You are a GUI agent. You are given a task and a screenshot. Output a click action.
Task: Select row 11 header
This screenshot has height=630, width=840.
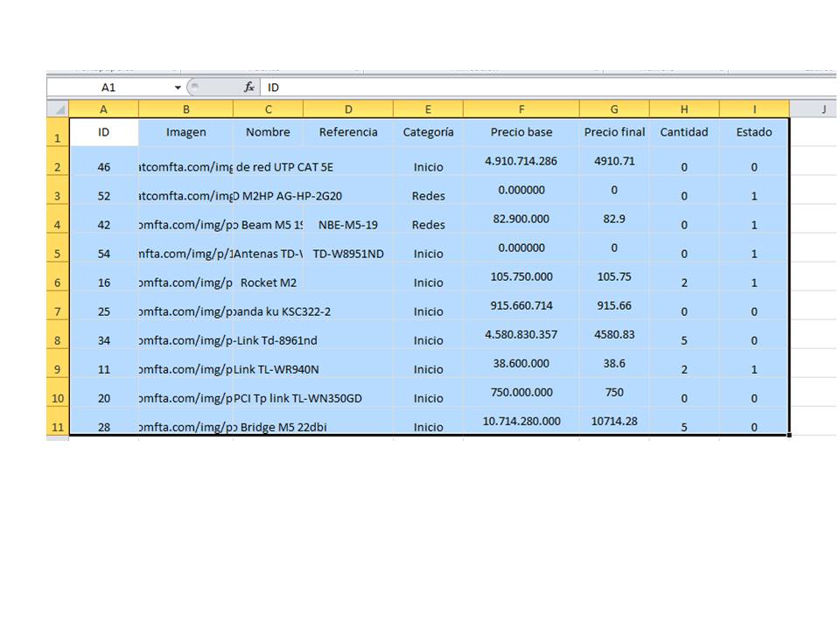[x=58, y=421]
